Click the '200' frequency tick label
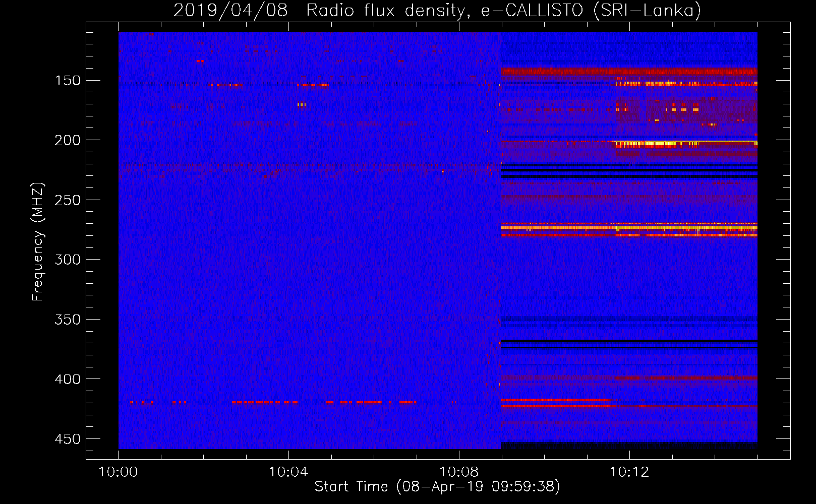816x504 pixels. (x=68, y=140)
